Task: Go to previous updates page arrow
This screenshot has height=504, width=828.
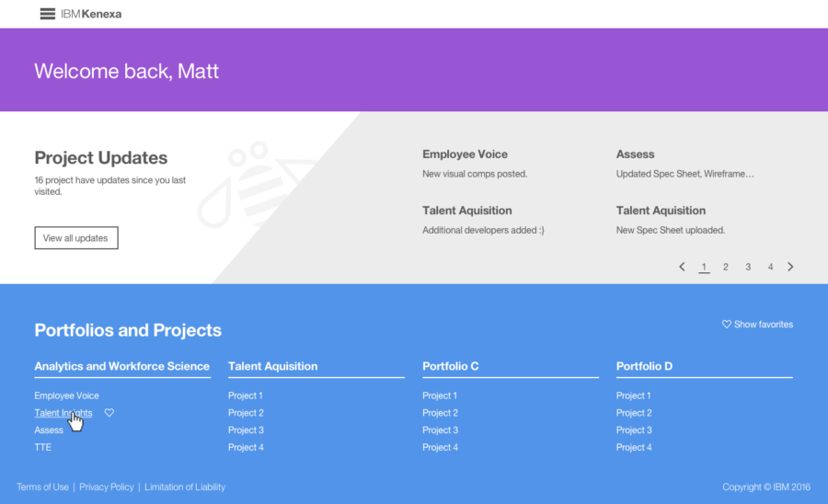Action: [682, 267]
